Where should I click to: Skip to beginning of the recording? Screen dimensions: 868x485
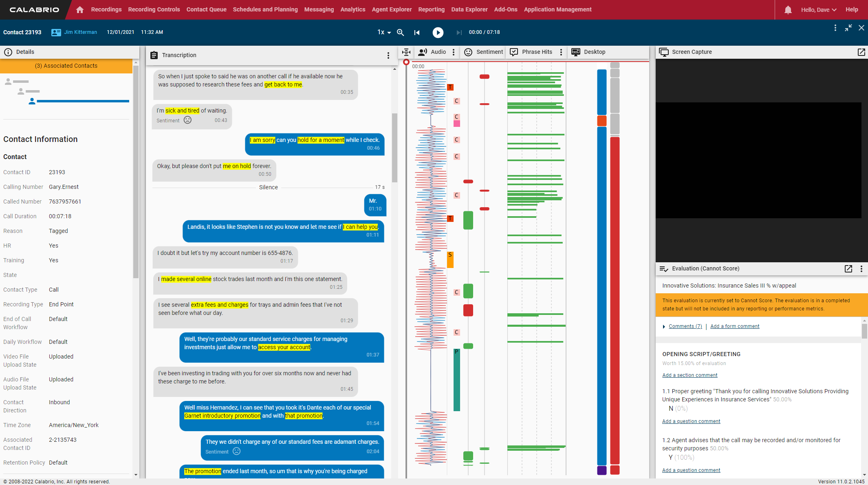tap(417, 32)
